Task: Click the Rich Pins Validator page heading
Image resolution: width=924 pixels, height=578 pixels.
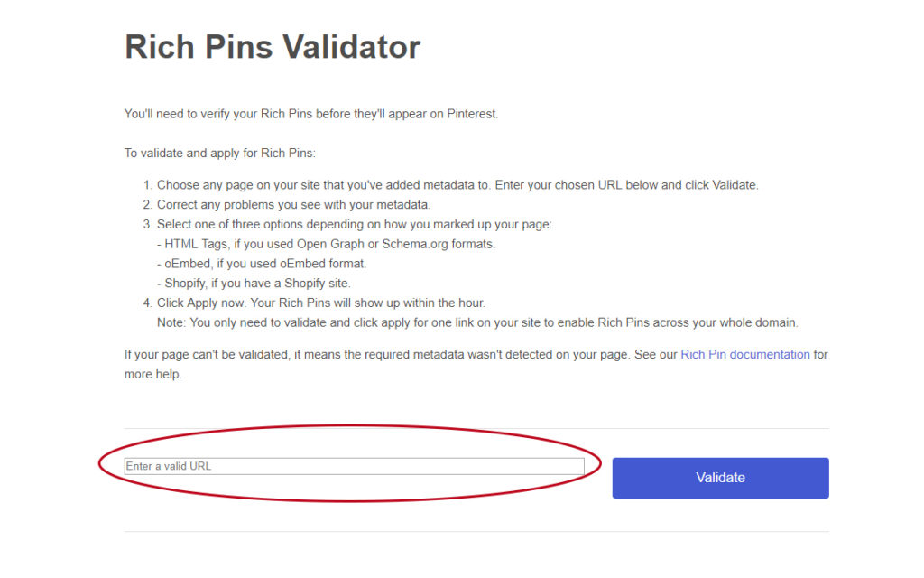Action: pyautogui.click(x=272, y=47)
